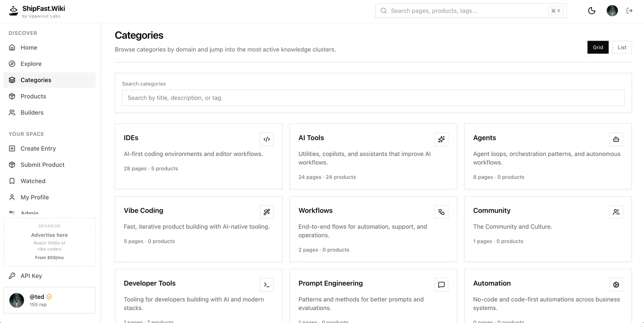Click '24 pages · 24 products' text
Screen dimensions: 644x323
click(327, 177)
